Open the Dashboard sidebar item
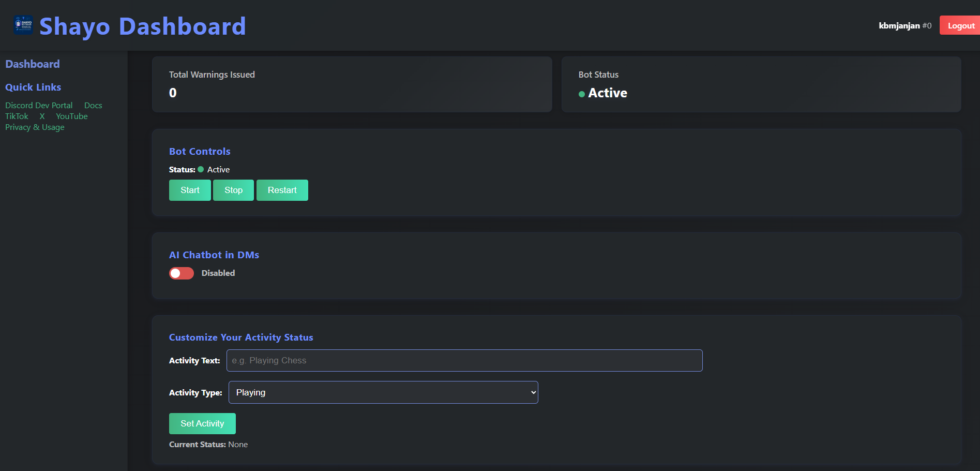This screenshot has width=980, height=471. 33,64
